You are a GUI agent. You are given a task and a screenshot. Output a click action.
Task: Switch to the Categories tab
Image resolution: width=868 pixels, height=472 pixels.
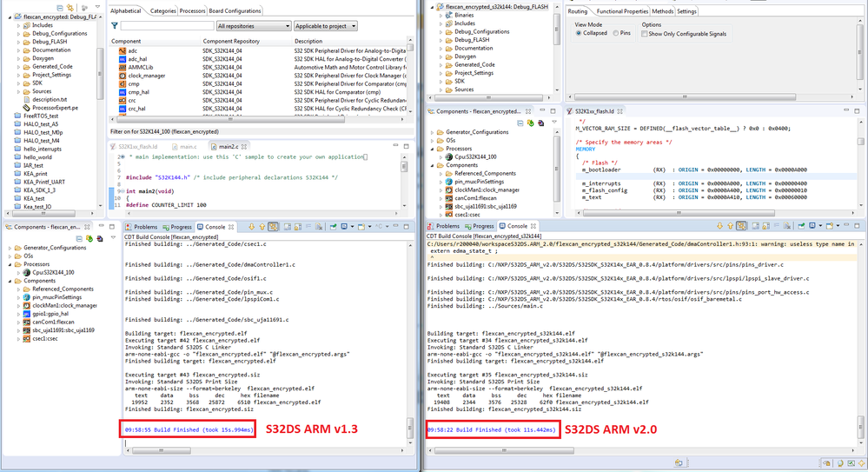(x=162, y=10)
